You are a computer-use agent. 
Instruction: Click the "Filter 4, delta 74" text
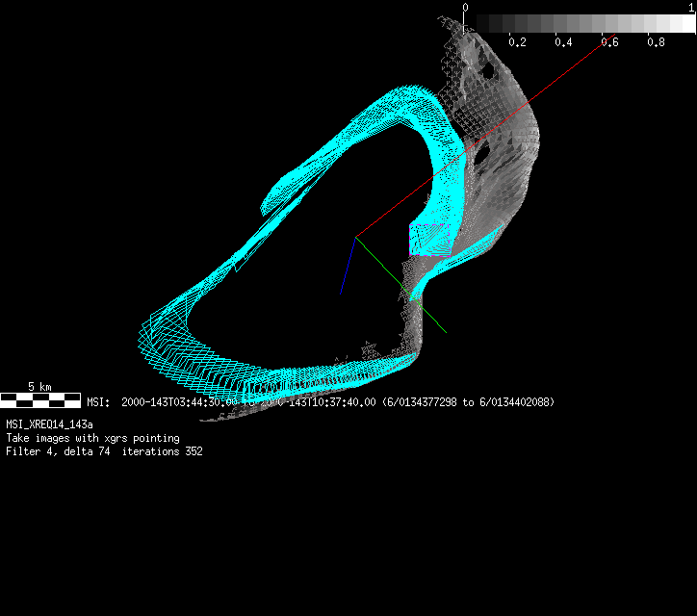(61, 451)
